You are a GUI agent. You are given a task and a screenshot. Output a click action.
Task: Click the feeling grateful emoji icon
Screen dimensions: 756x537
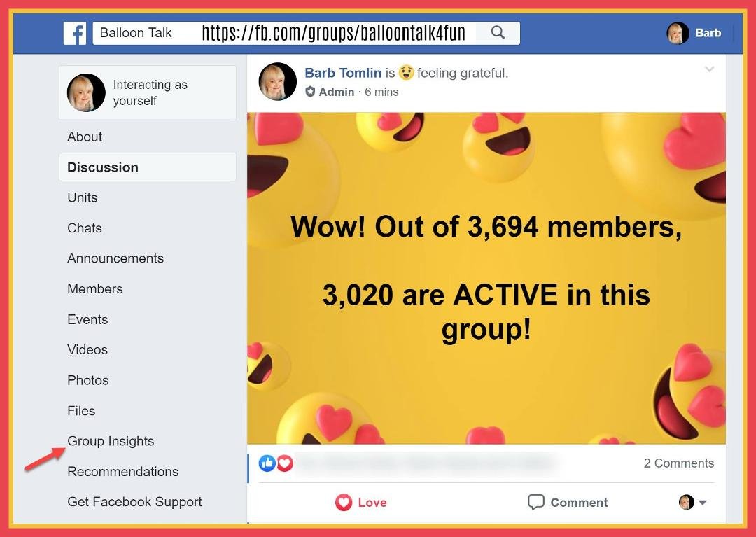point(406,72)
